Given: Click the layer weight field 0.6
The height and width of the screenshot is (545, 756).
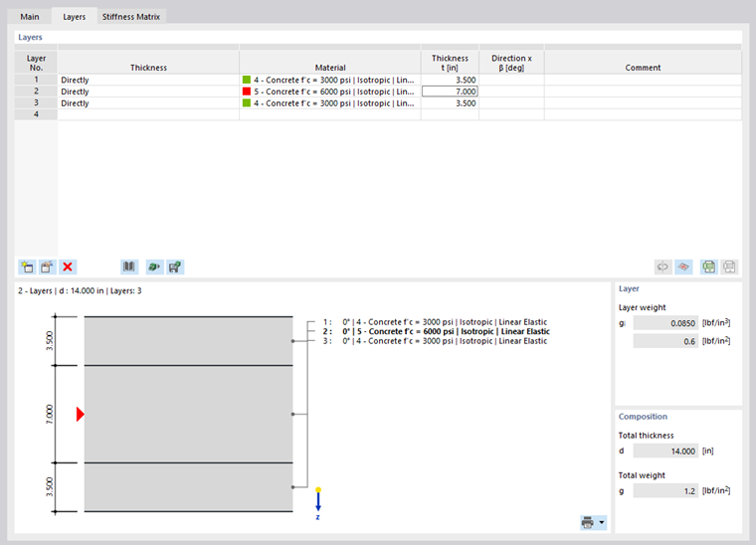Looking at the screenshot, I should coord(665,341).
